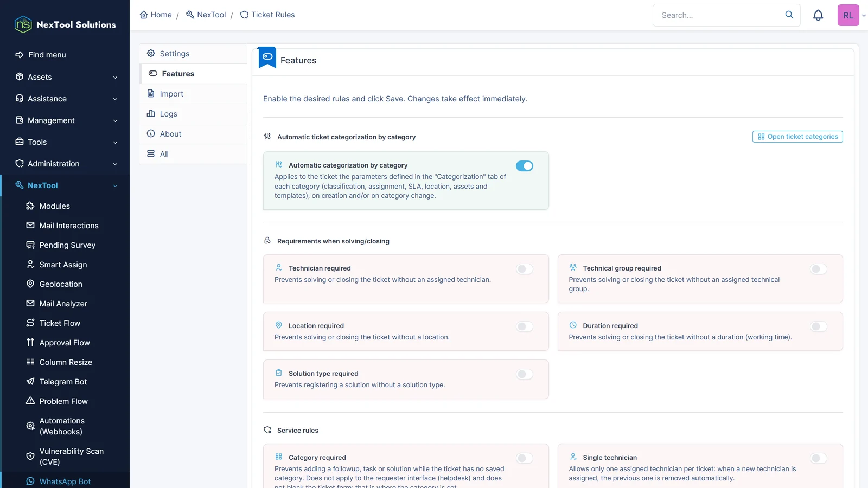The width and height of the screenshot is (868, 488).
Task: Click the search magnifier icon
Action: click(x=789, y=15)
